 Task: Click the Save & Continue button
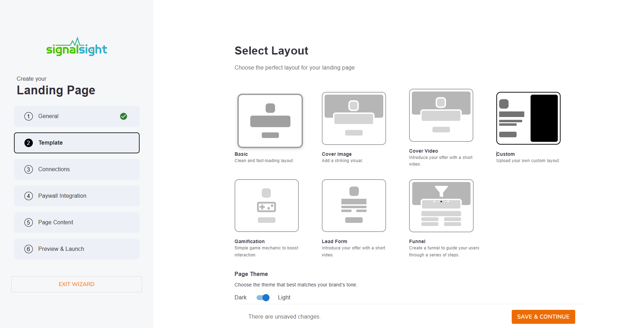point(543,317)
